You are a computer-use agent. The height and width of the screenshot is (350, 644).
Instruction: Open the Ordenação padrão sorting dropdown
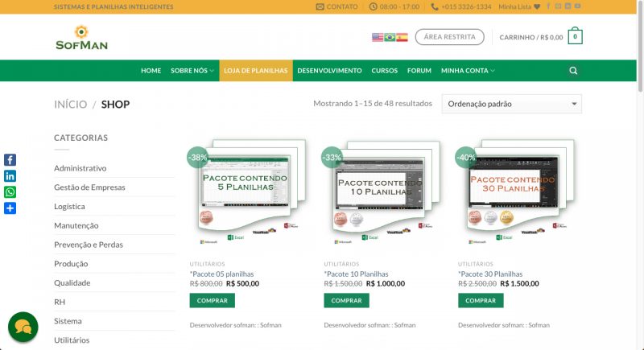coord(512,104)
